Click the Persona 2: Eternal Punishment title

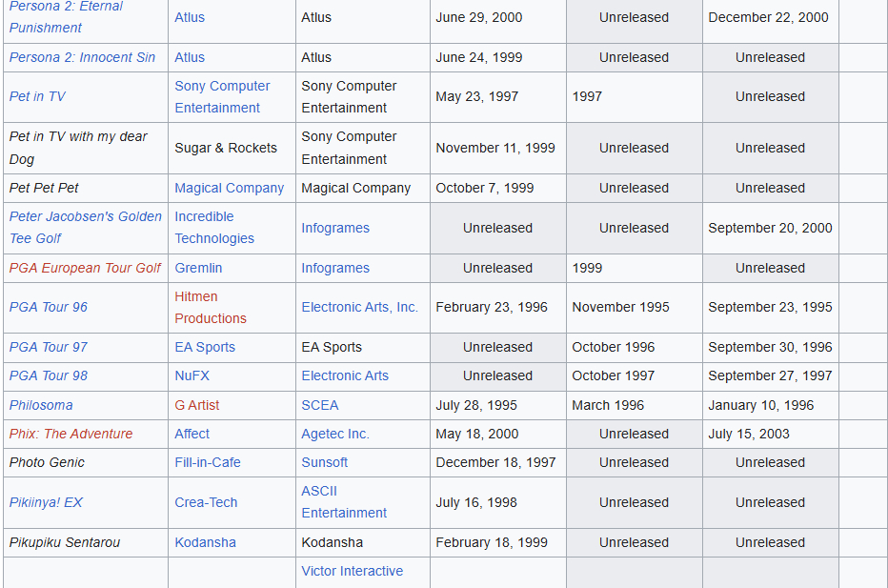click(66, 16)
